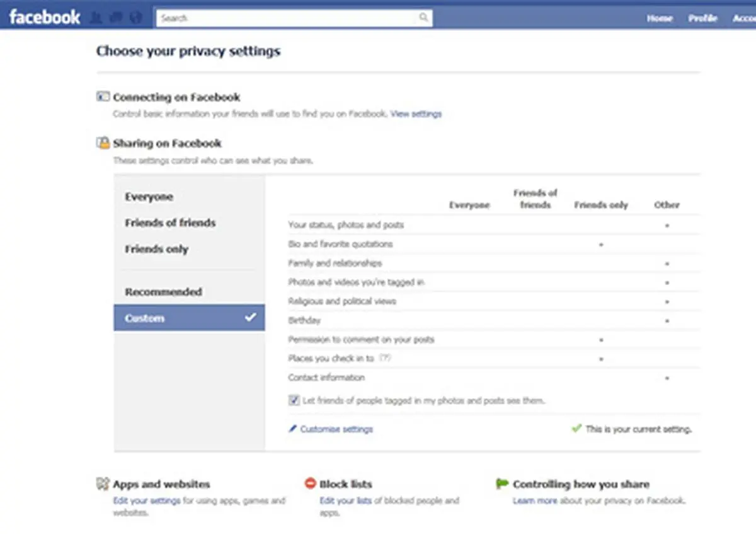Screen dimensions: 756x534
Task: Select the Custom privacy option
Action: pyautogui.click(x=144, y=318)
